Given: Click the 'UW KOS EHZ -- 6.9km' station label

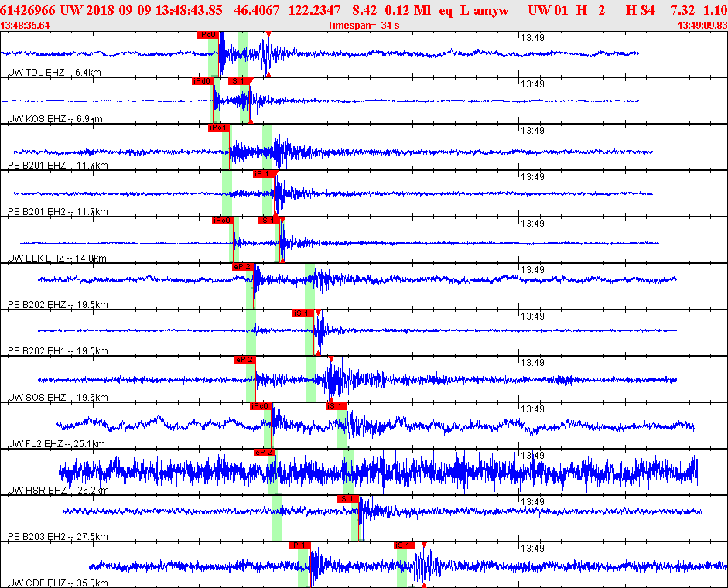Looking at the screenshot, I should (55, 119).
